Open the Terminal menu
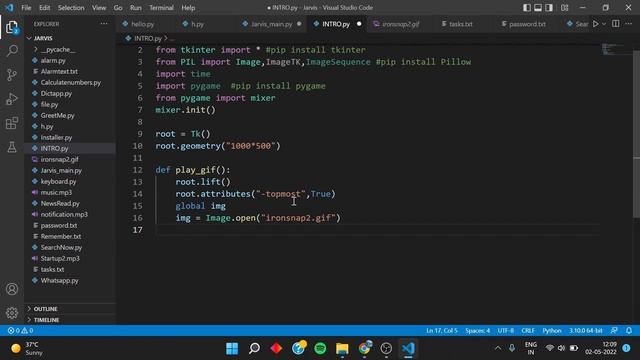The height and width of the screenshot is (360, 640). (x=161, y=8)
